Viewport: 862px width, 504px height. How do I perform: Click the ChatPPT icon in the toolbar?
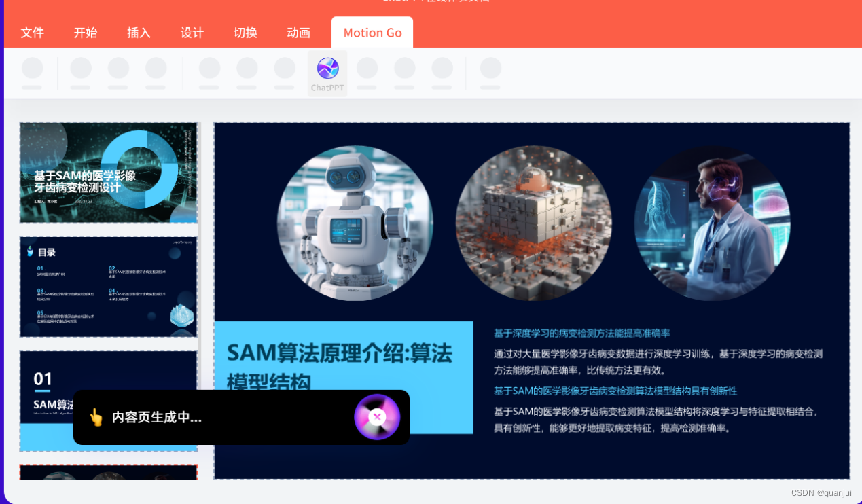tap(327, 73)
